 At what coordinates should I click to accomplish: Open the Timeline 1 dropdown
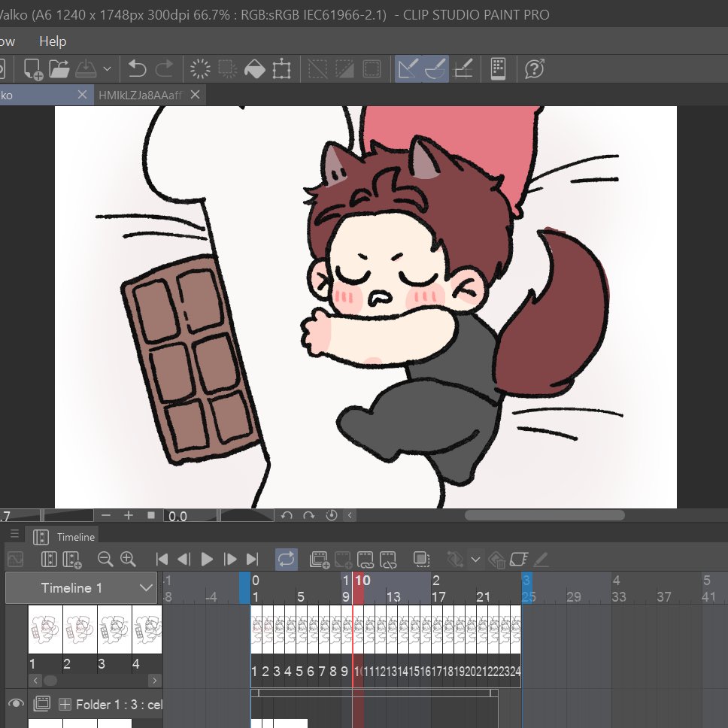click(x=81, y=588)
